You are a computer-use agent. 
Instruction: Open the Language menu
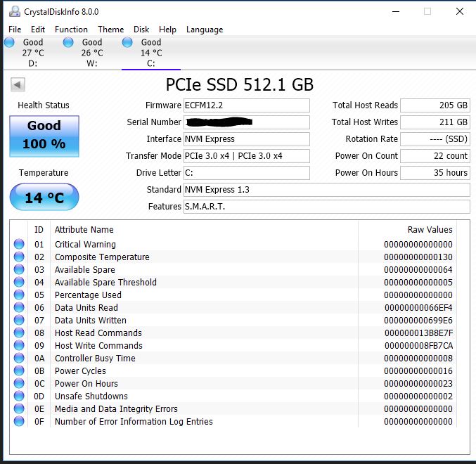coord(205,30)
